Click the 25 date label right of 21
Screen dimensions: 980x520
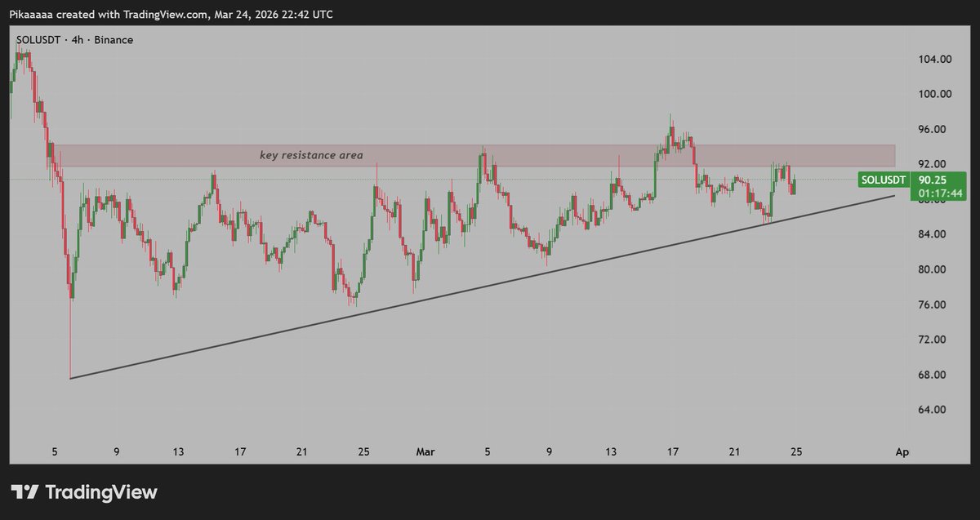797,451
